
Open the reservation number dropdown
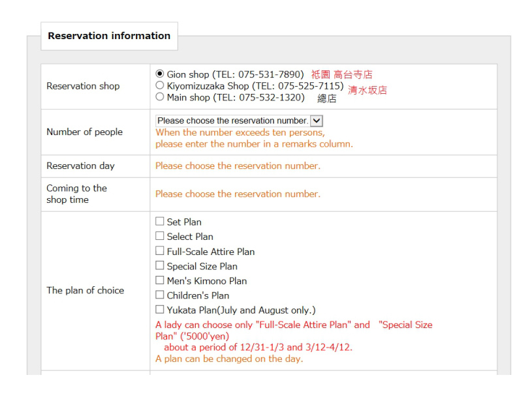(239, 121)
